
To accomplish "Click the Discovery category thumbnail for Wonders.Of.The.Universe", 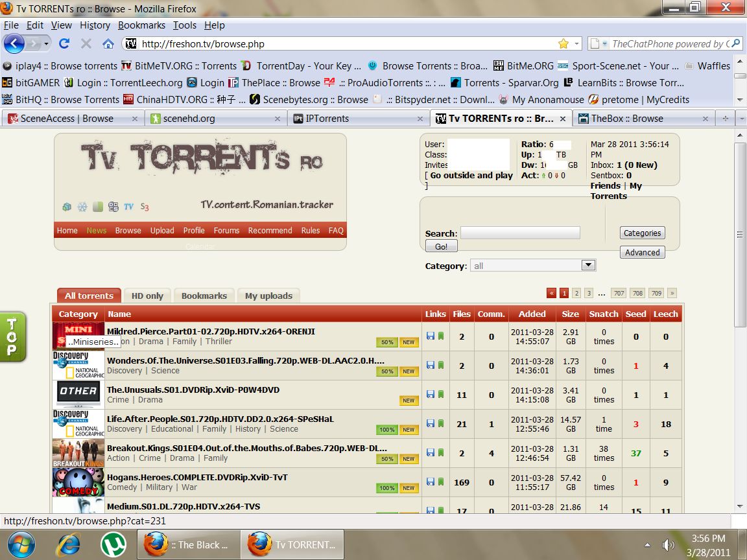I will [x=78, y=366].
